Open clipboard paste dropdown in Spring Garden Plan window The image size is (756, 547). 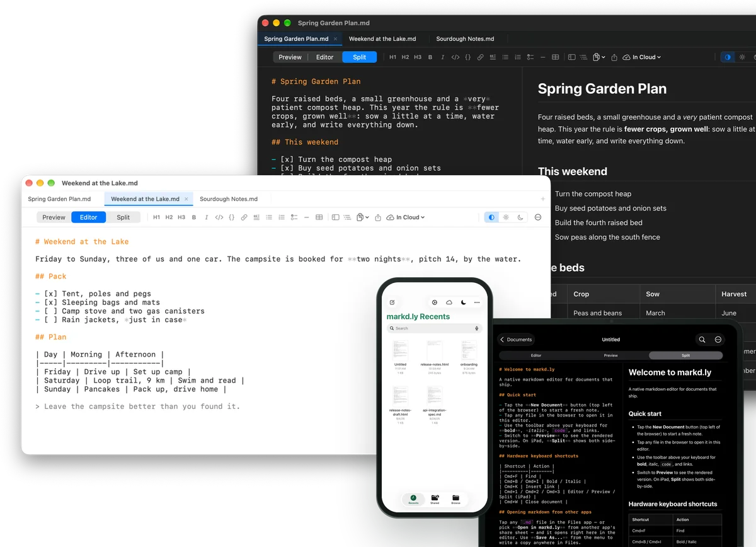598,57
